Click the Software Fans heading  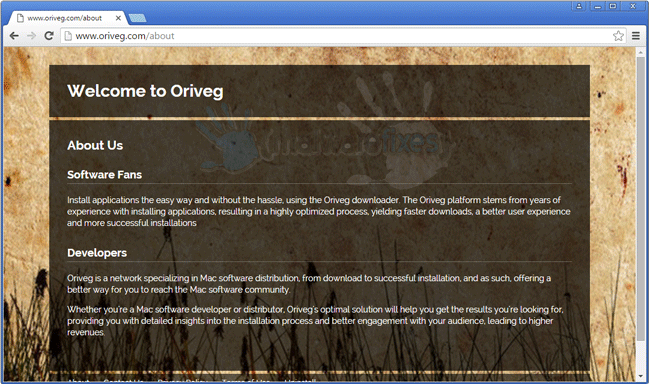tap(104, 175)
